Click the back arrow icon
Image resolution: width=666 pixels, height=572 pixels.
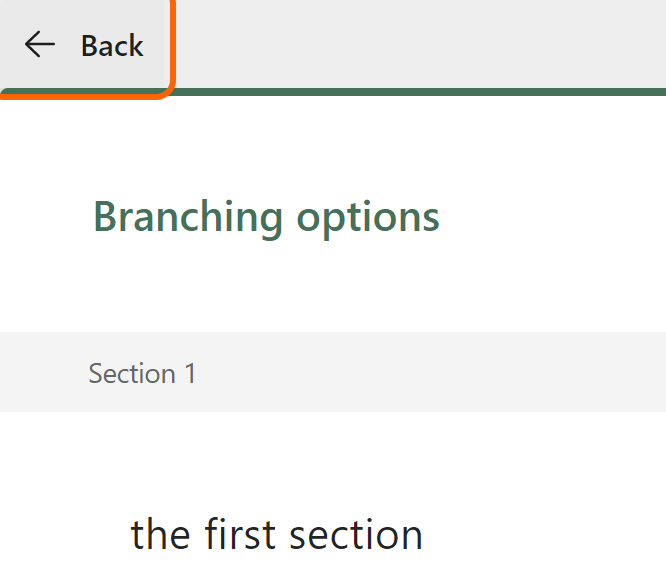point(40,45)
